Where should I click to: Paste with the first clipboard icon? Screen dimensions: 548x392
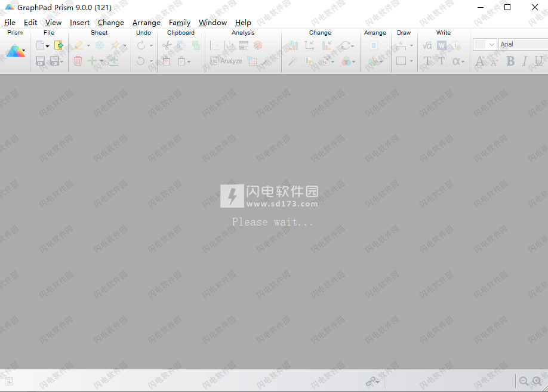(x=167, y=61)
